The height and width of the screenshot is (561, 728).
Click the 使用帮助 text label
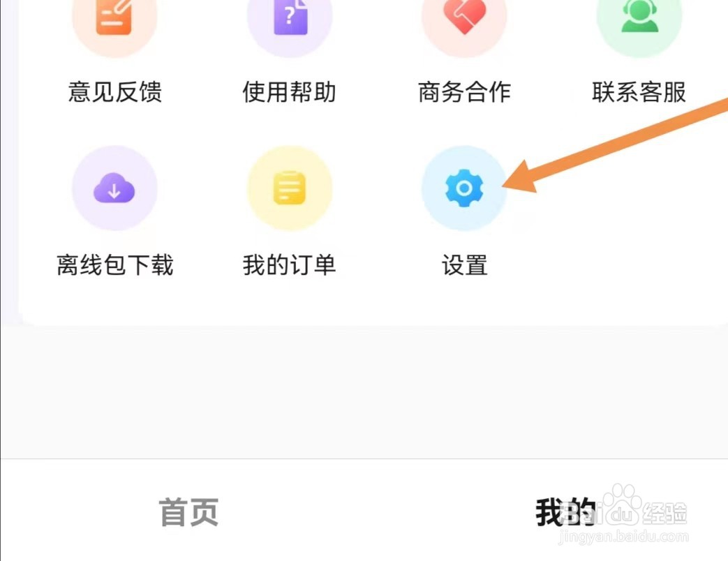[x=289, y=91]
